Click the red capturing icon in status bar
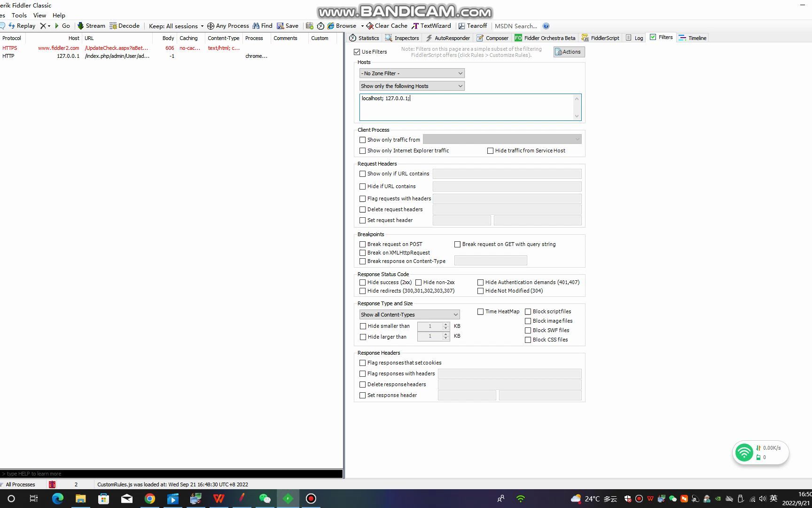 tap(52, 484)
